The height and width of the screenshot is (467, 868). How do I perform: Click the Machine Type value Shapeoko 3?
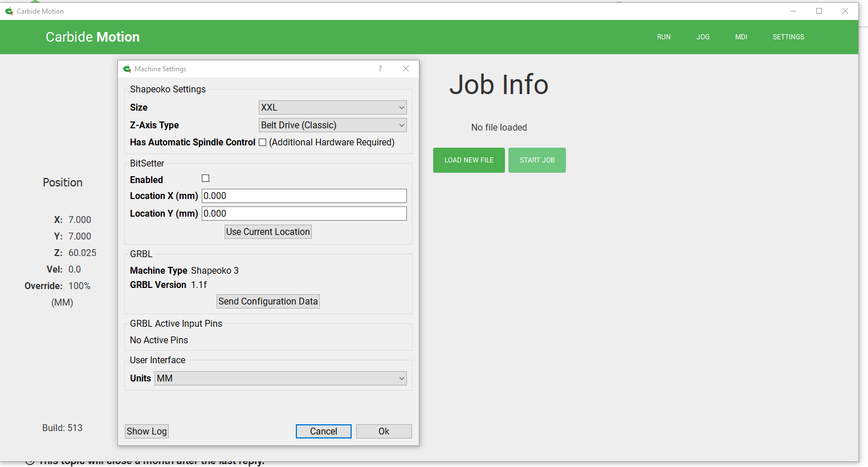pyautogui.click(x=215, y=270)
